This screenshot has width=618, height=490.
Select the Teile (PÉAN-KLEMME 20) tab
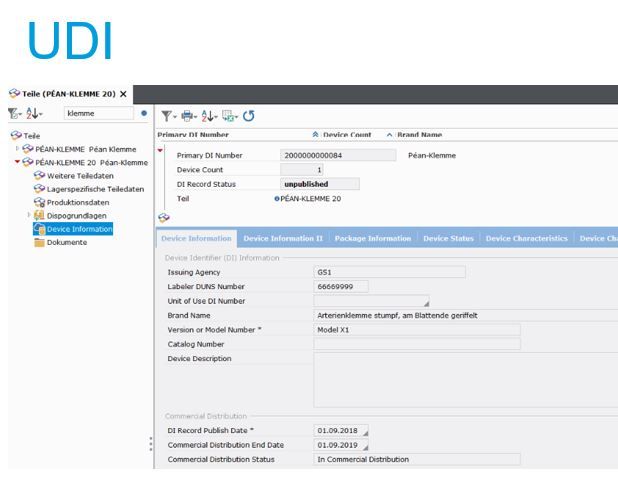[68, 94]
